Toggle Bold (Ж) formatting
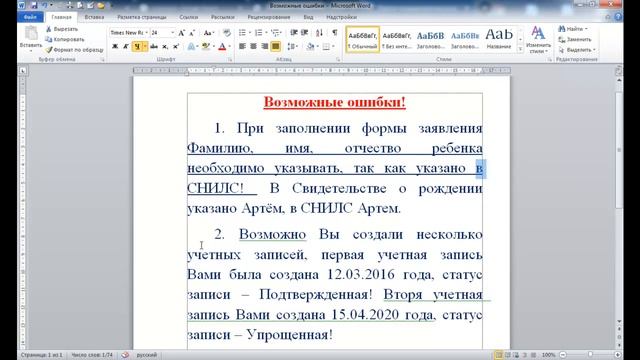 coord(115,47)
